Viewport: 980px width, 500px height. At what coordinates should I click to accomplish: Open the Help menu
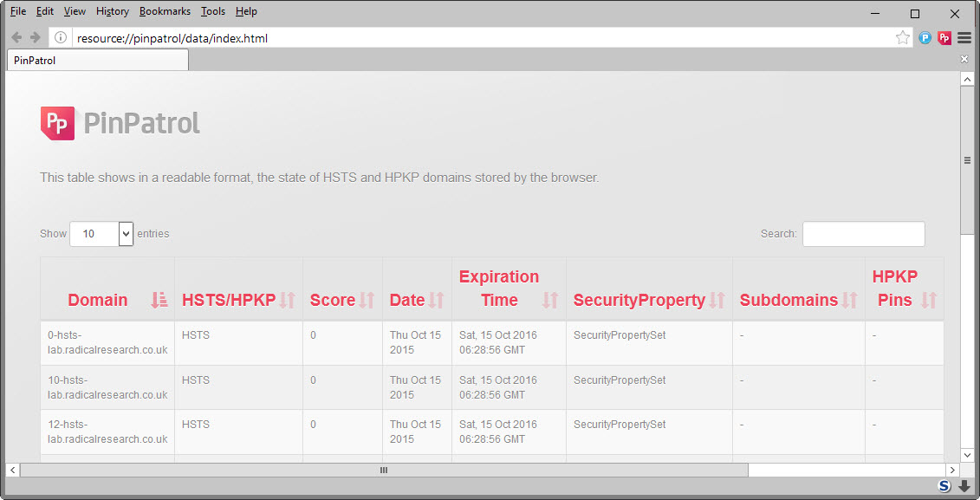pyautogui.click(x=246, y=11)
